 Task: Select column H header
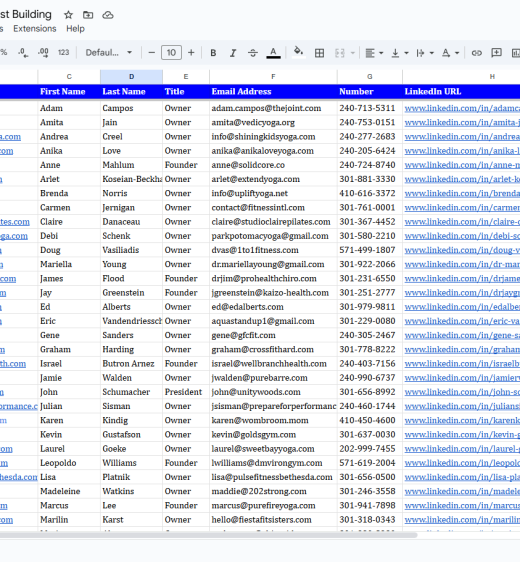tap(492, 77)
